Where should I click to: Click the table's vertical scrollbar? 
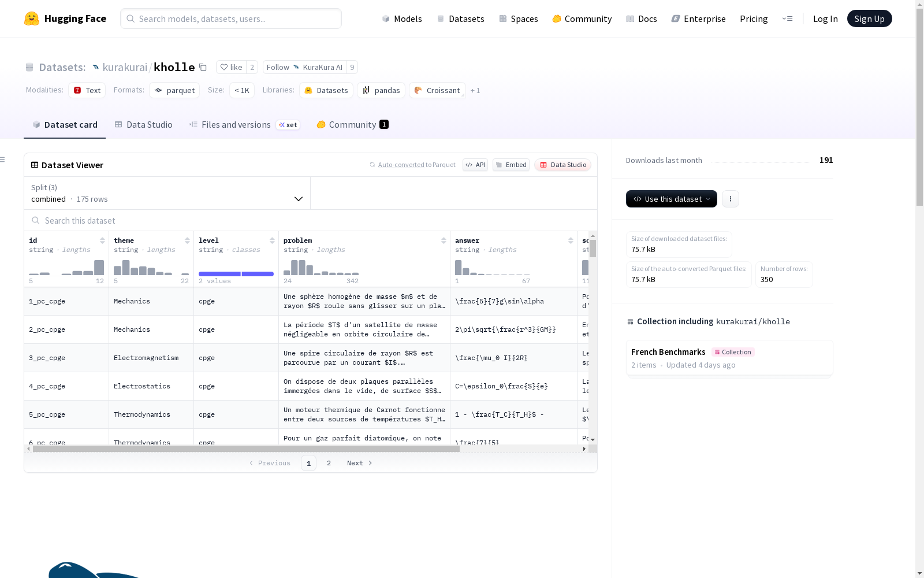[593, 248]
